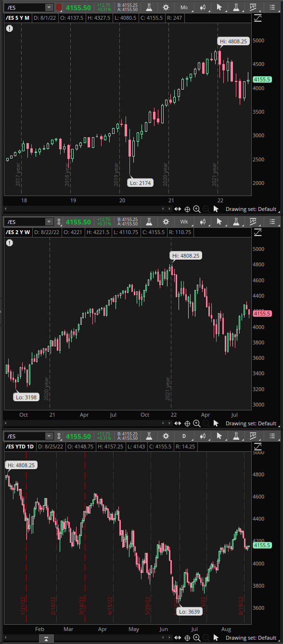Open Wk timeframe dropdown in middle chart

[x=185, y=222]
